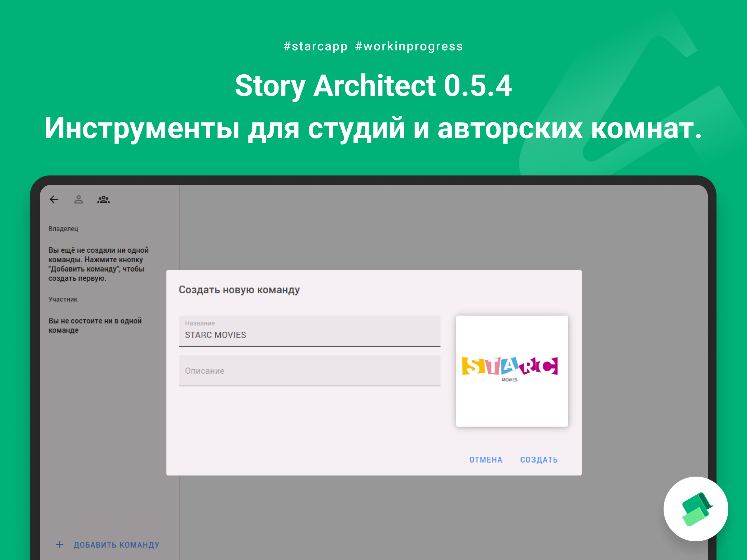Click the plus icon beside ДОБАВИТЬ КОМАНДУ
Viewport: 747px width, 560px height.
coord(59,544)
